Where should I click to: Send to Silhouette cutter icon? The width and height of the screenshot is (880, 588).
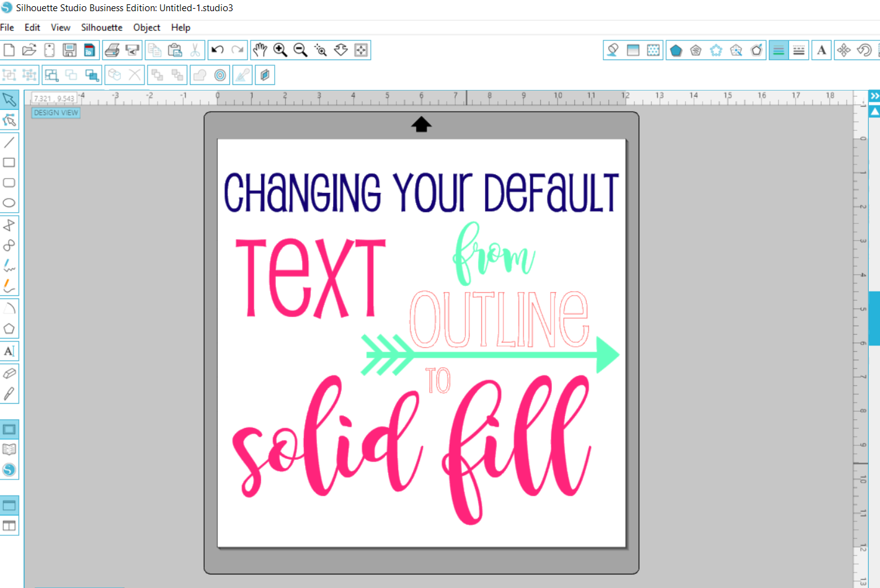tap(133, 50)
